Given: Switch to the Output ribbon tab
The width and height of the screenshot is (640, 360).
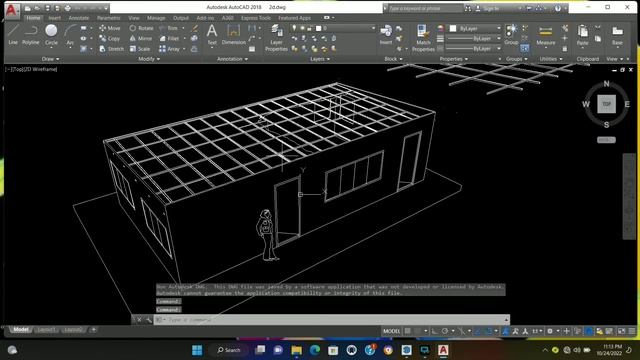Looking at the screenshot, I should (x=181, y=18).
